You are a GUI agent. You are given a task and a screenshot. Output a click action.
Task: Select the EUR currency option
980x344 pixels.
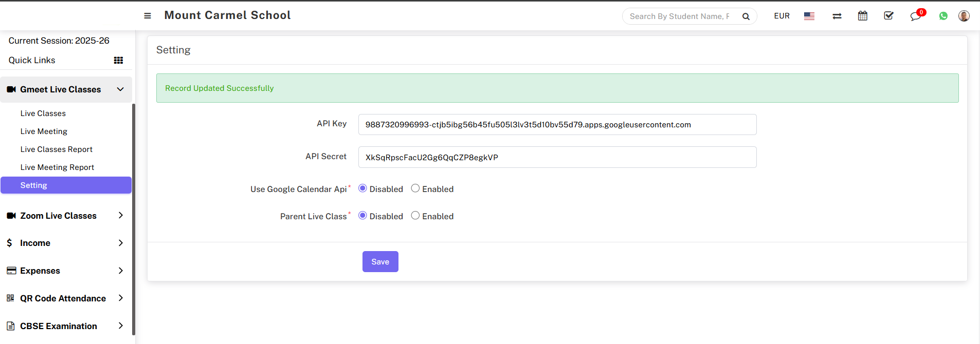(782, 16)
